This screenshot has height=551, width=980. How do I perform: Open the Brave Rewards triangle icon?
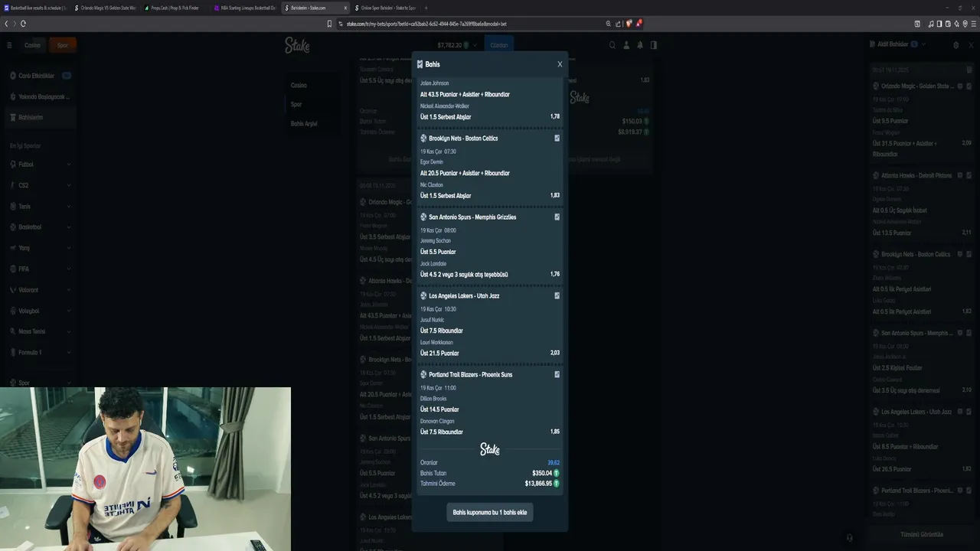pyautogui.click(x=638, y=24)
